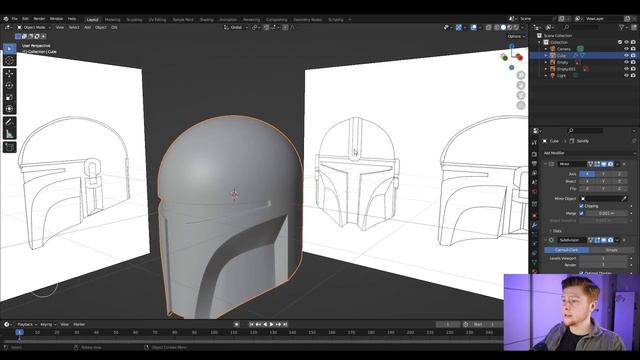This screenshot has height=360, width=640.
Task: Select the Move tool
Action: click(x=9, y=73)
